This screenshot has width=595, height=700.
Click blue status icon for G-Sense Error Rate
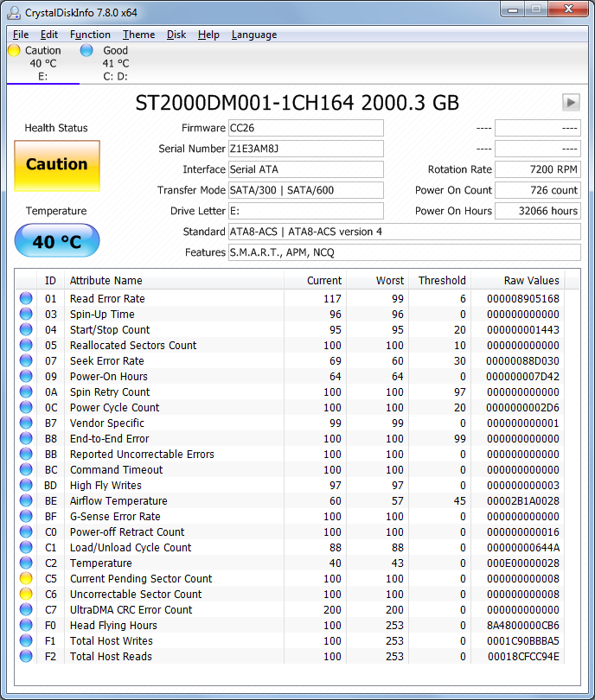pos(26,516)
